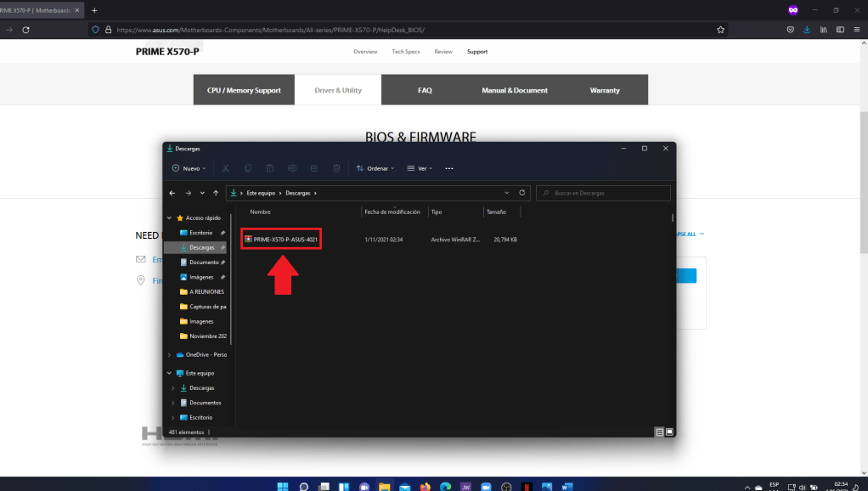The height and width of the screenshot is (491, 868).
Task: Expand the OneDrive tree node
Action: tap(169, 354)
